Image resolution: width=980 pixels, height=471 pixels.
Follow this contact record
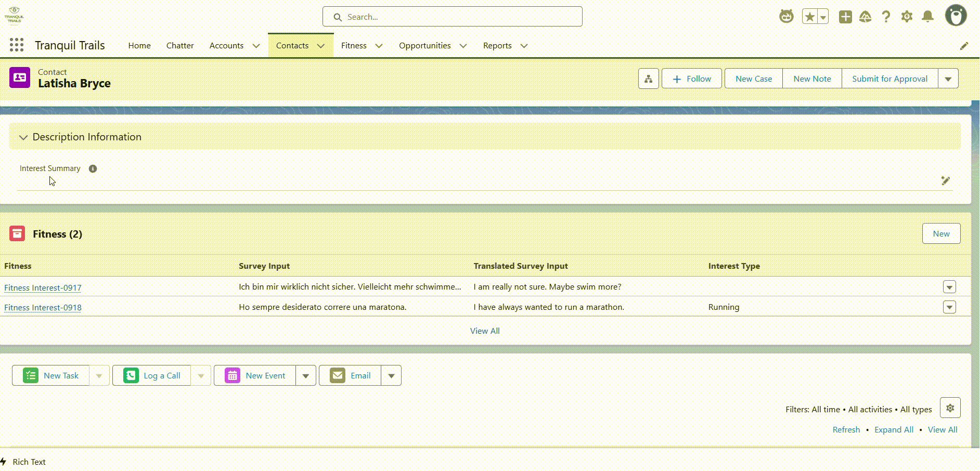[691, 78]
